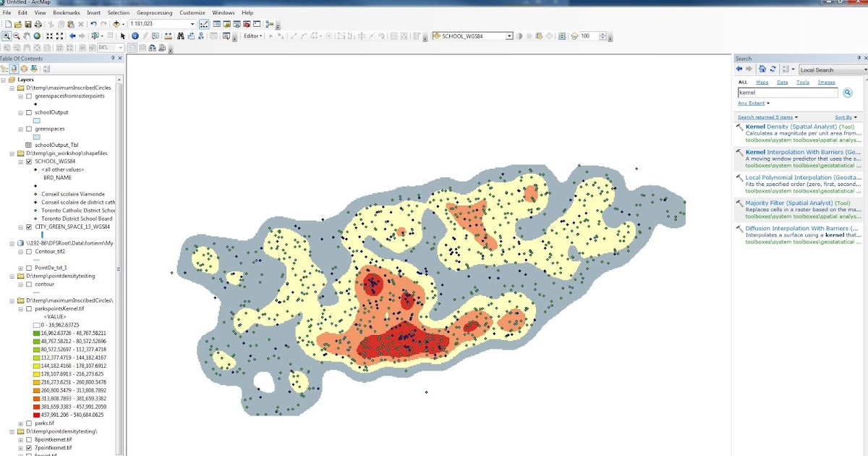Screen dimensions: 868x456
Task: Click the Search returned 5 items link
Action: [x=764, y=117]
